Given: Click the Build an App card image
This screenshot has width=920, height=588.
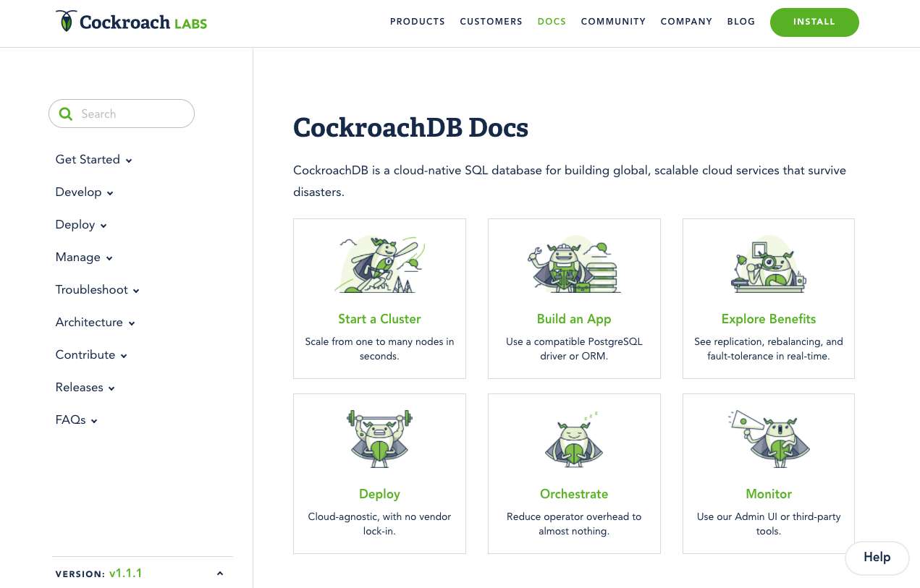Looking at the screenshot, I should click(x=574, y=263).
